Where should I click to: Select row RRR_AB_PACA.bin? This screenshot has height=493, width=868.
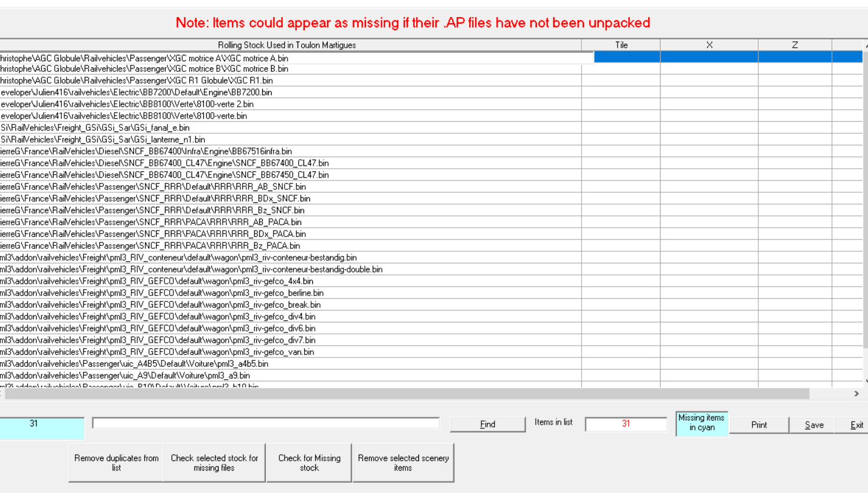click(x=291, y=222)
